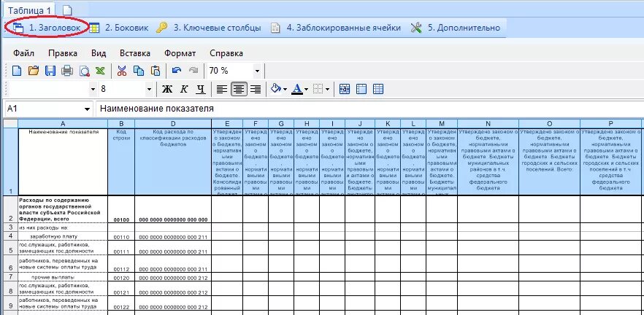Viewport: 644px width, 315px height.
Task: Click cell 'заработную плату'
Action: [x=63, y=236]
